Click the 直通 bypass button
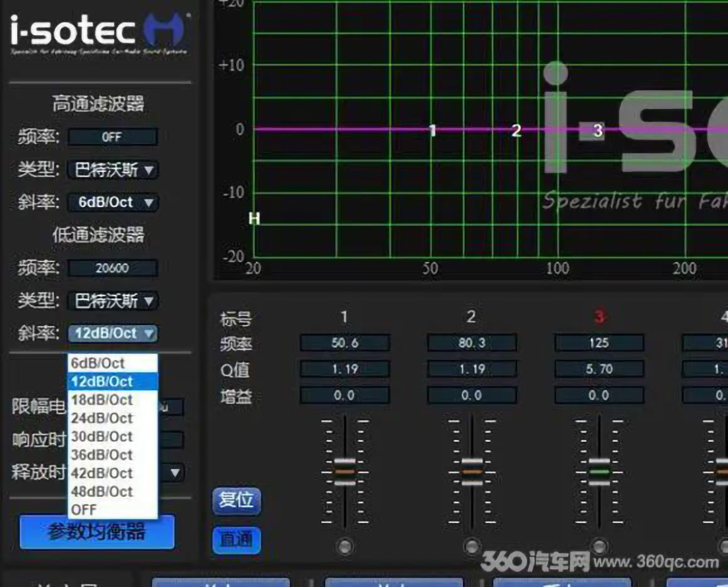728x587 pixels. pos(237,540)
